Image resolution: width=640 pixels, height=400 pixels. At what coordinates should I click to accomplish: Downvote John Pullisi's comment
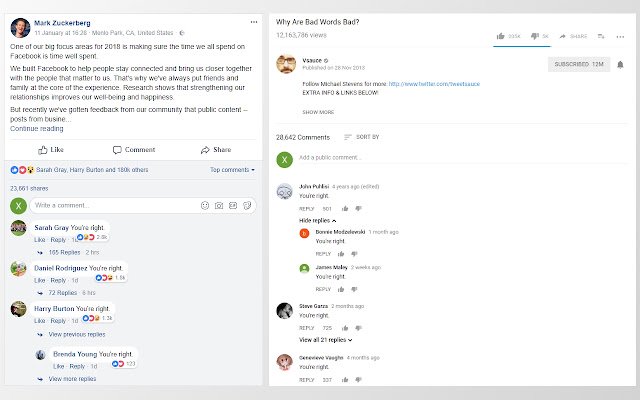(x=358, y=209)
